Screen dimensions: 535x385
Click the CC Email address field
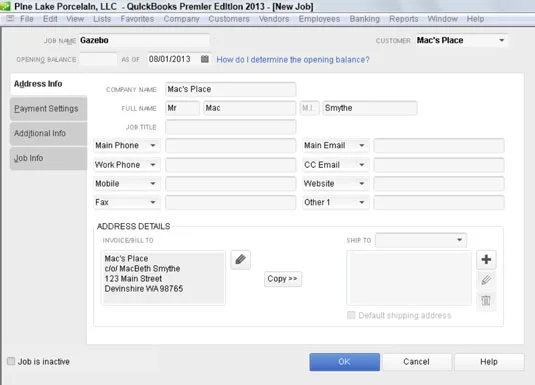(x=439, y=165)
